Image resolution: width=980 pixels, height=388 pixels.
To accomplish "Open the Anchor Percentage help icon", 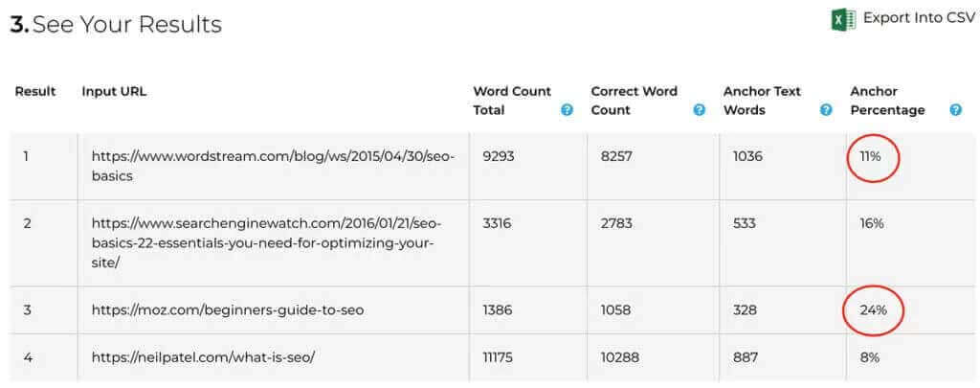I will [956, 110].
